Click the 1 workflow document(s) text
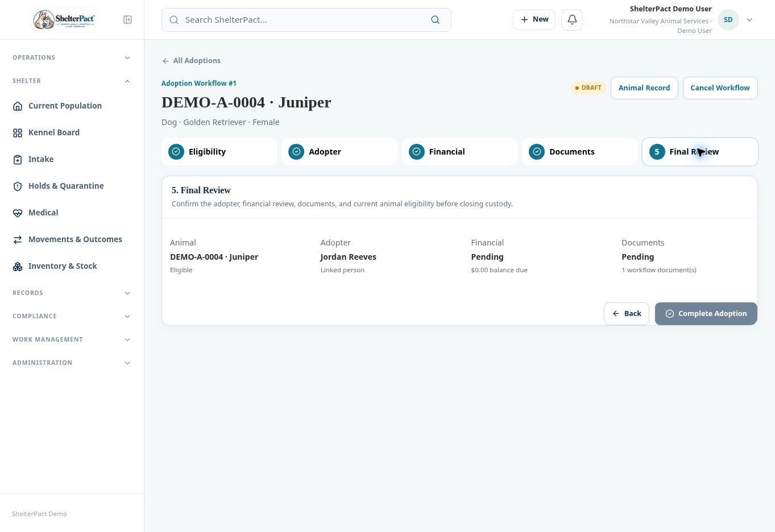 click(659, 270)
